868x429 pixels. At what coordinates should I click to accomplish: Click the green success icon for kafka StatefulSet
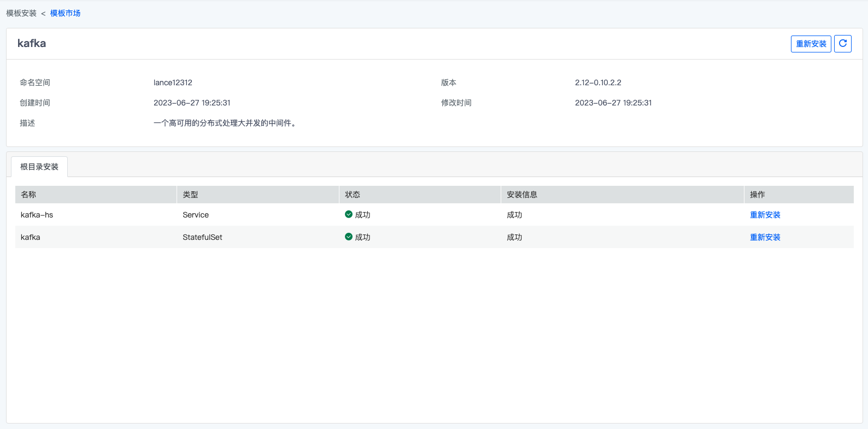(349, 237)
